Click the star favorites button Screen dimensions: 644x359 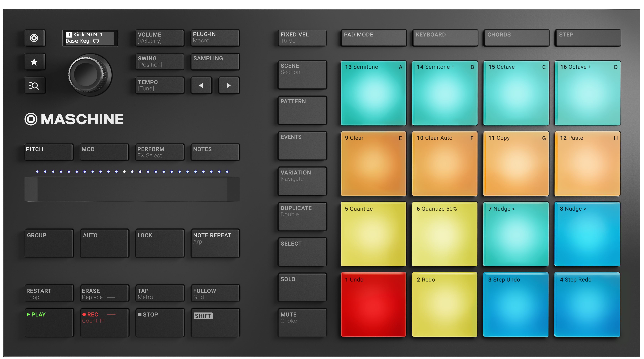click(35, 62)
